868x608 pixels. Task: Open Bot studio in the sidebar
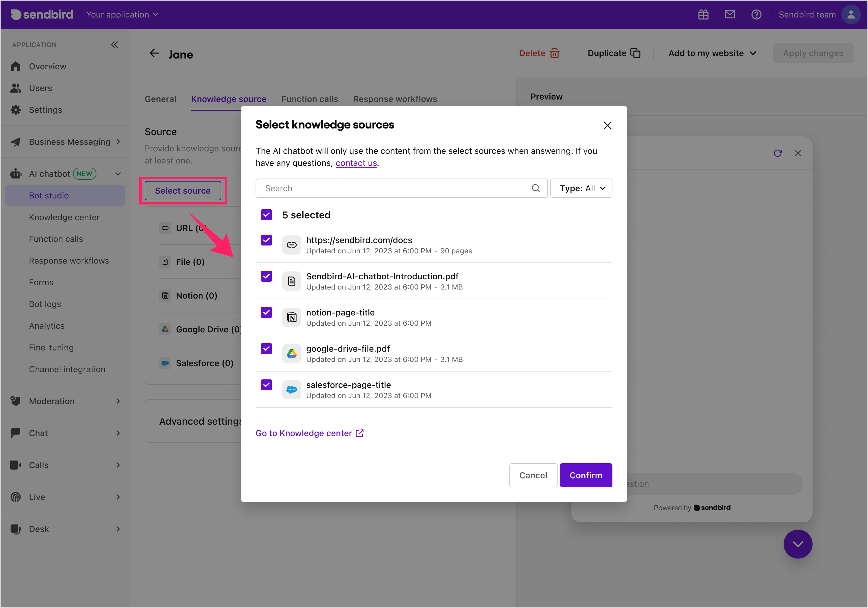tap(65, 196)
